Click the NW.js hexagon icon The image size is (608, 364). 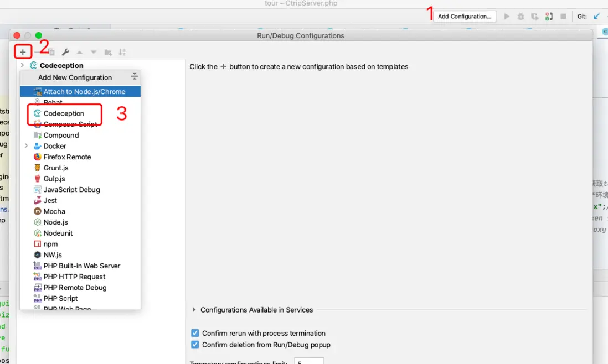point(37,255)
